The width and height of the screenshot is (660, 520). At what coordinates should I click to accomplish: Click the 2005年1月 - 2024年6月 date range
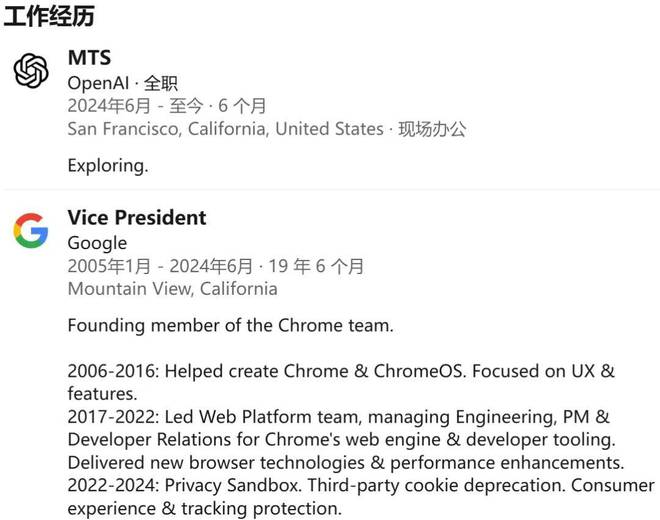160,266
